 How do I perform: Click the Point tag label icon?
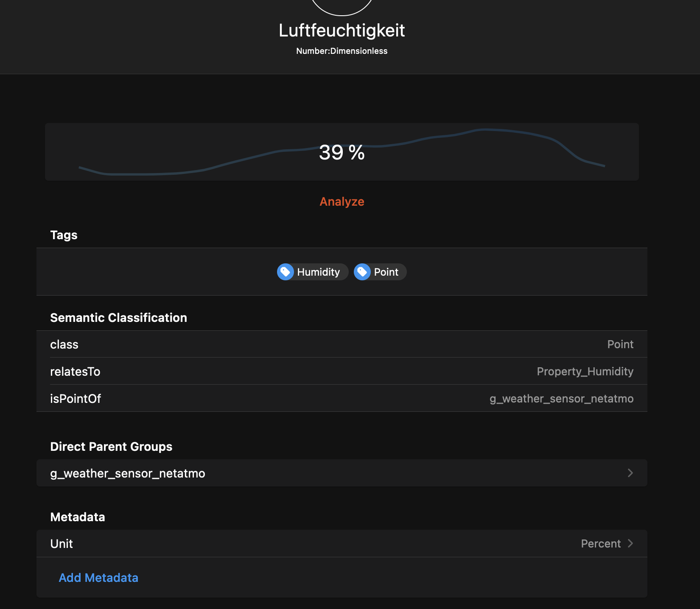363,272
